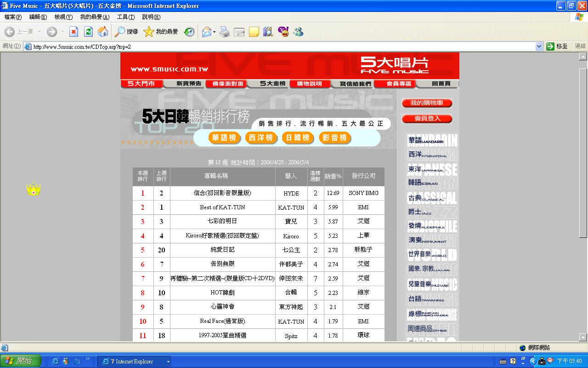Open the 編輯(E) menu

38,17
